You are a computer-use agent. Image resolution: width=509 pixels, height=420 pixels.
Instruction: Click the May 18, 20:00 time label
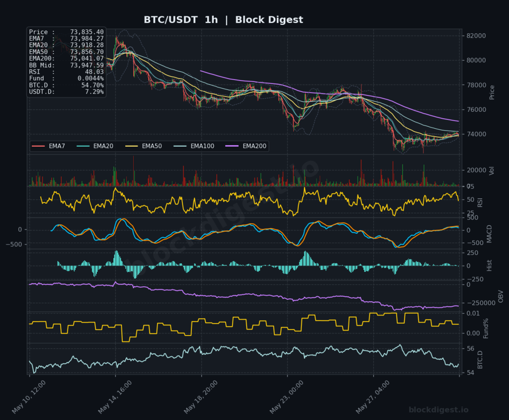[201, 397]
